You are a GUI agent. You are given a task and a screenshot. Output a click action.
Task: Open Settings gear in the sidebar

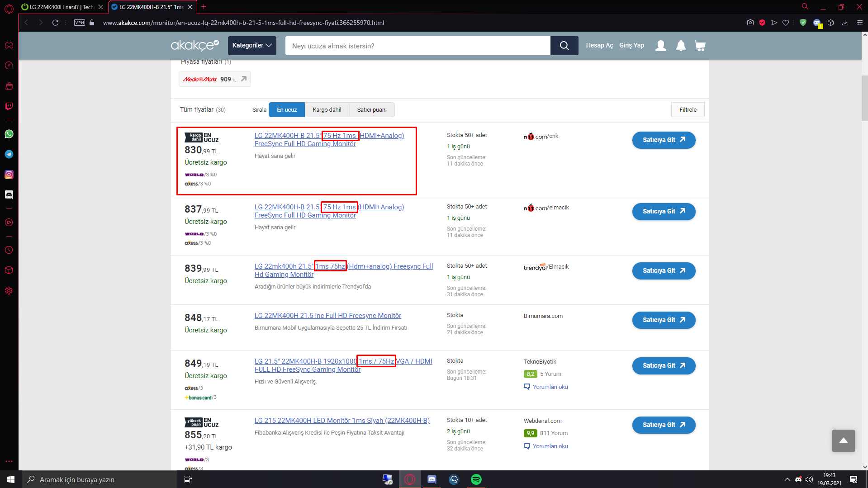(x=9, y=291)
